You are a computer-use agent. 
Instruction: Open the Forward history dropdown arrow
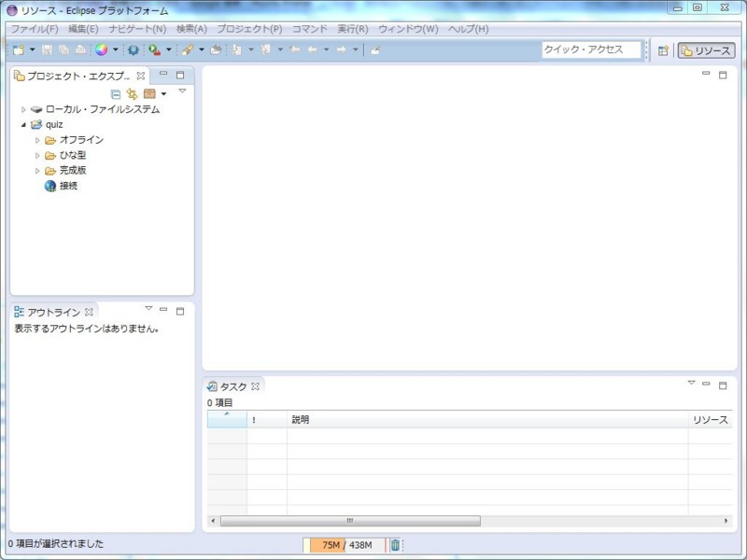click(356, 49)
